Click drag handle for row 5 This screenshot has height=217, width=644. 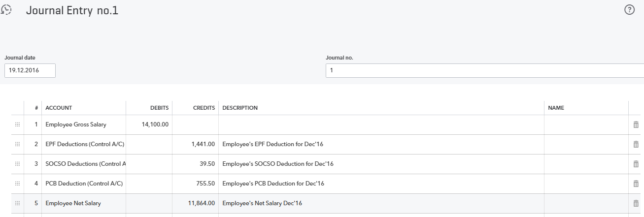click(x=18, y=203)
